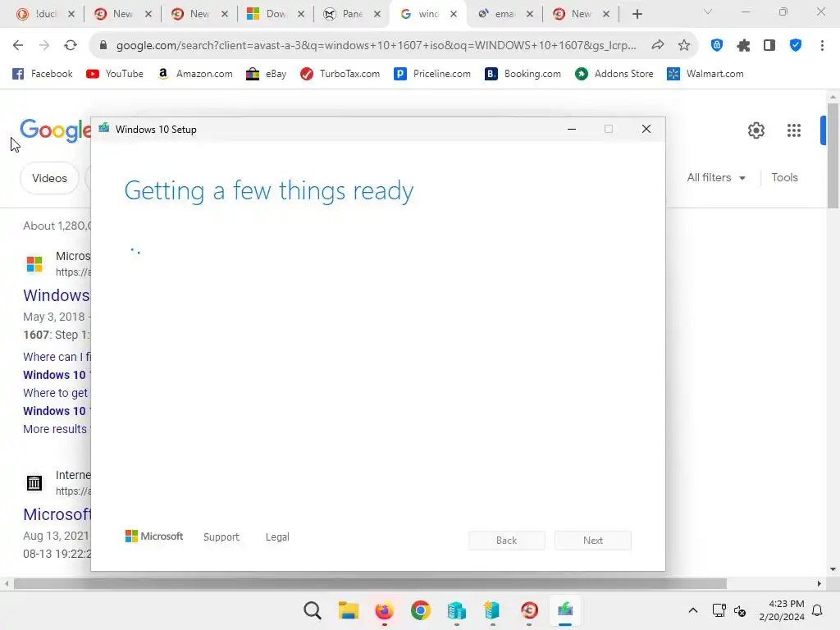Reload the page with refresh icon

point(71,46)
